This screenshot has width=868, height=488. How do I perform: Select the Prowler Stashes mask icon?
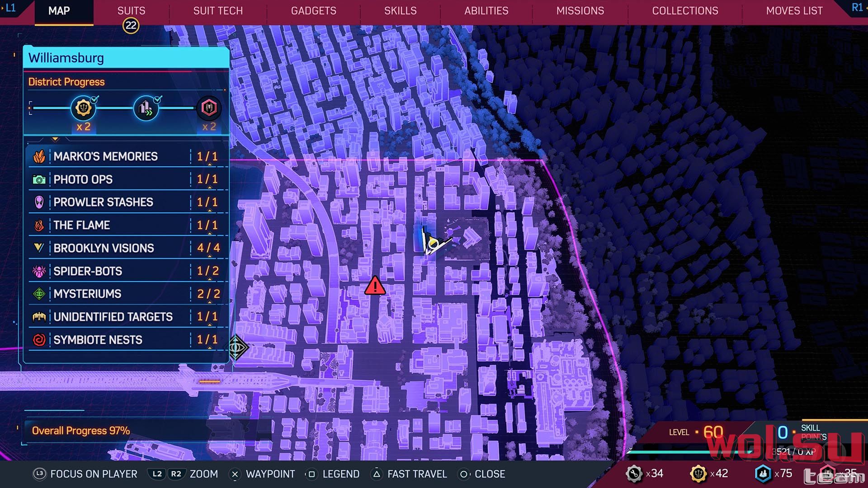(39, 202)
